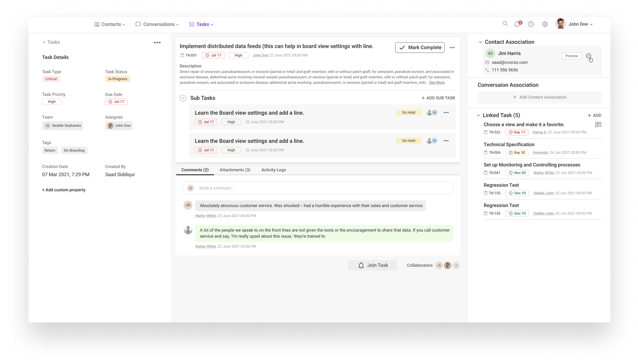Open notifications bell with badge
The height and width of the screenshot is (364, 638).
(x=518, y=24)
